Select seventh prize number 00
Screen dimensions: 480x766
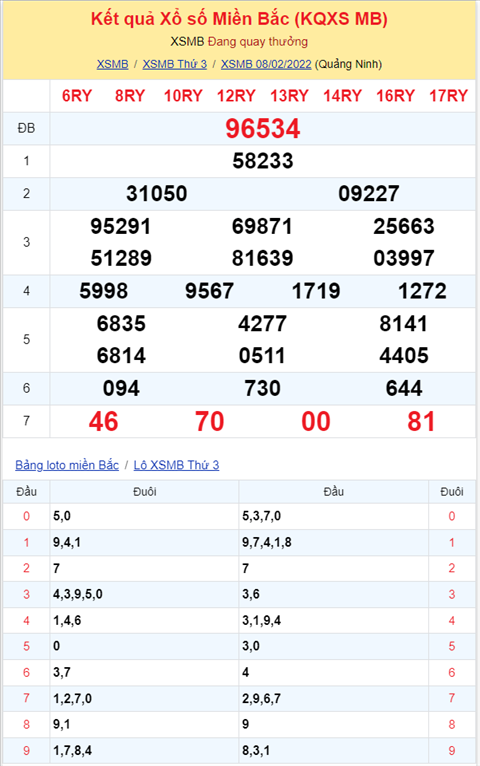[316, 422]
